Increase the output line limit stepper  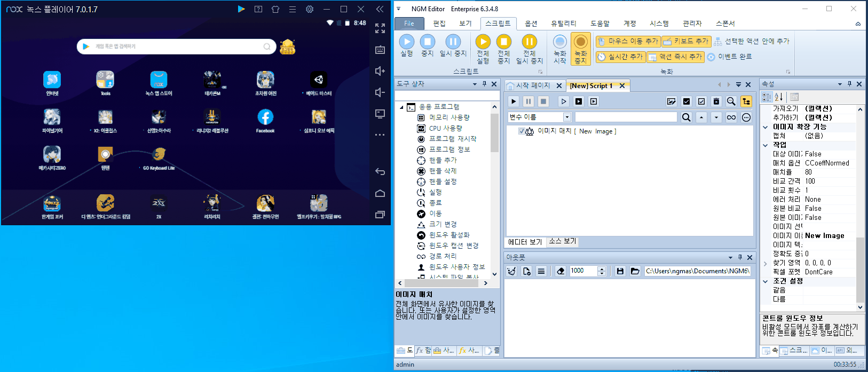602,268
